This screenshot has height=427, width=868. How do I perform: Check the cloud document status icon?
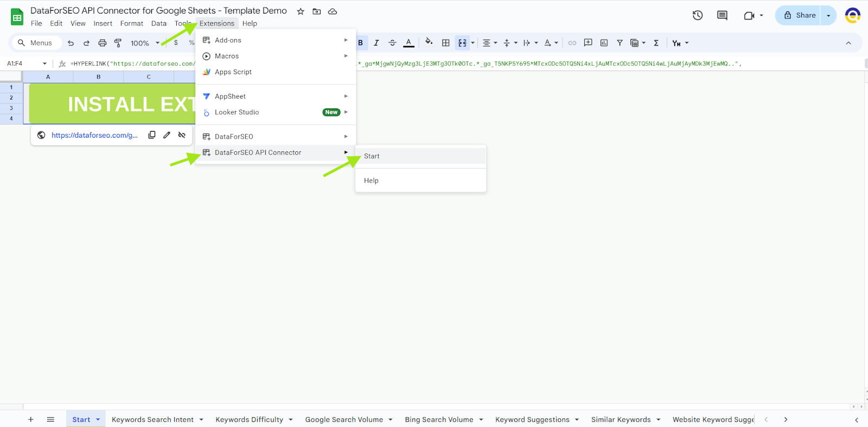(x=333, y=11)
